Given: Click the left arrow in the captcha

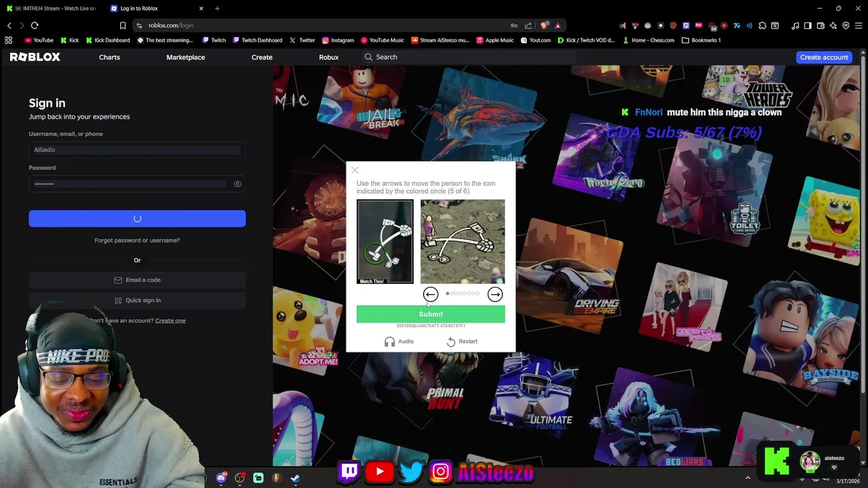Looking at the screenshot, I should 431,294.
